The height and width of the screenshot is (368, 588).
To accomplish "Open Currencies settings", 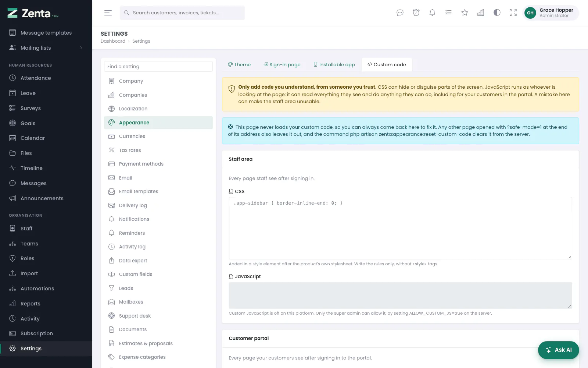I will tap(158, 137).
